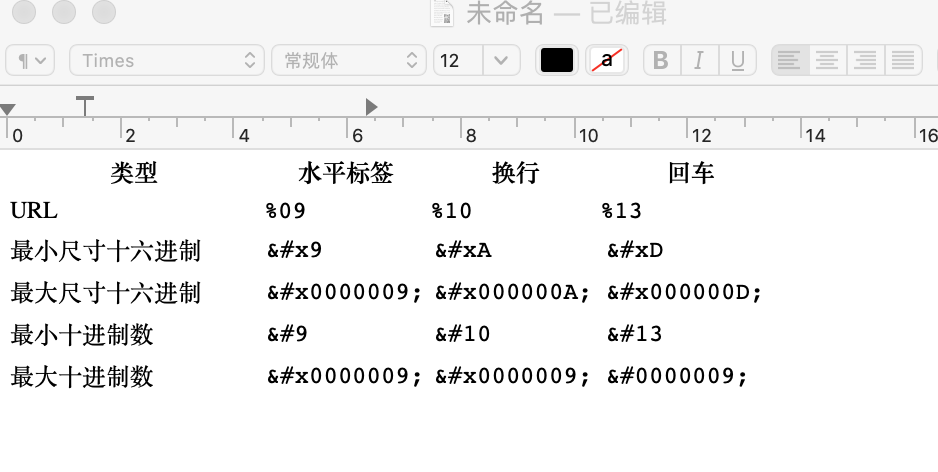This screenshot has height=472, width=938.
Task: Center align the text
Action: pos(827,60)
